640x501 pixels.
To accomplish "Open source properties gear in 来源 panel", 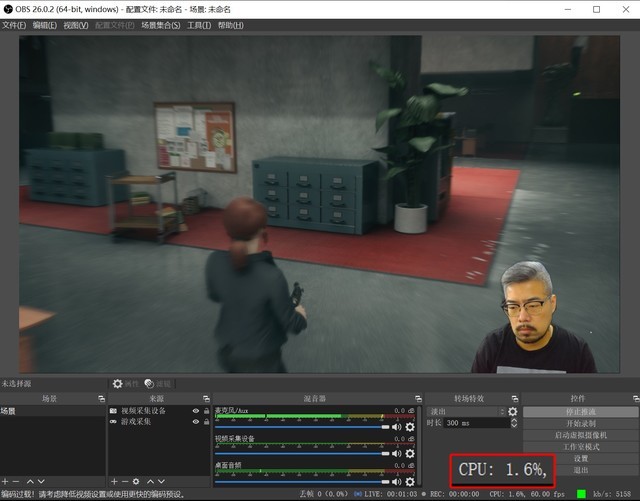I will click(x=137, y=482).
